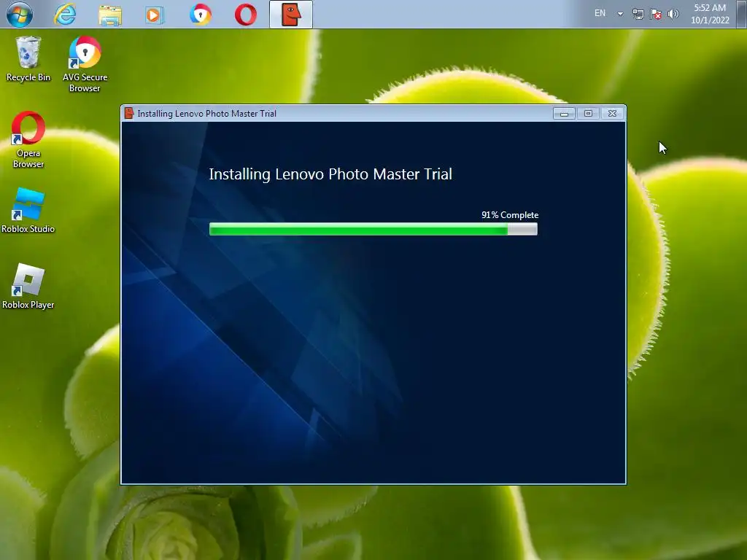
Task: Click the "Installing Lenovo Photo Master Trial" heading
Action: point(330,174)
